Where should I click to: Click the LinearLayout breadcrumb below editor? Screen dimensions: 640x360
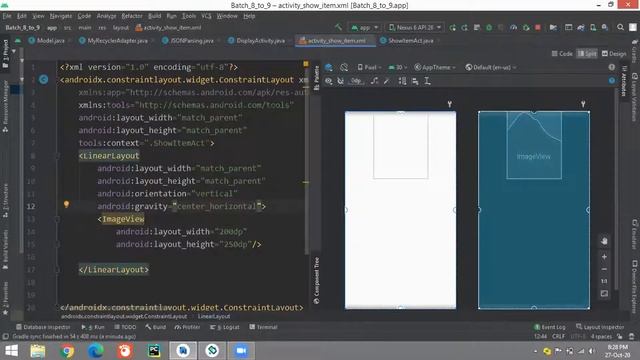click(214, 316)
